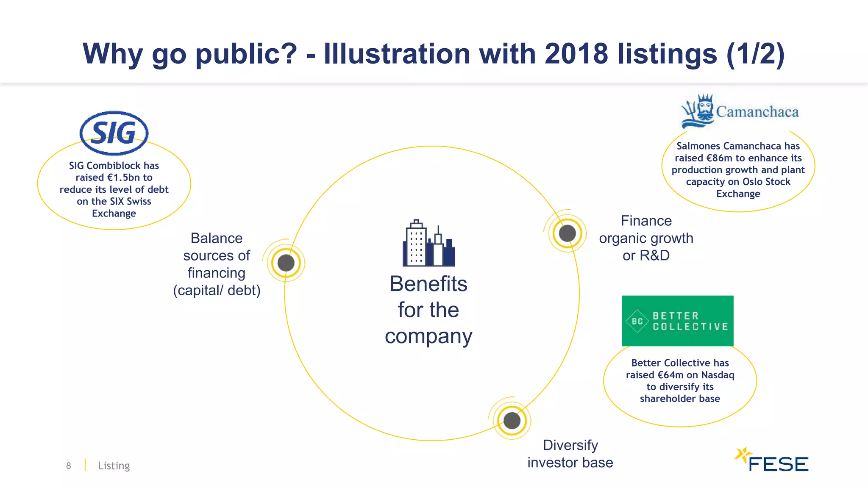
Task: Click the node beside 'Balance sources of financing'
Action: pyautogui.click(x=286, y=263)
